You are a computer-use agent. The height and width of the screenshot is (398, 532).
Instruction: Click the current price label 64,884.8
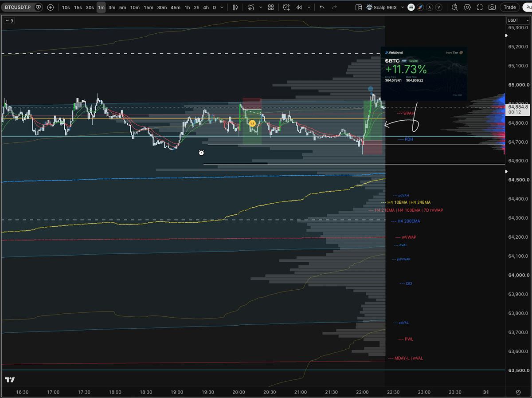click(x=518, y=106)
